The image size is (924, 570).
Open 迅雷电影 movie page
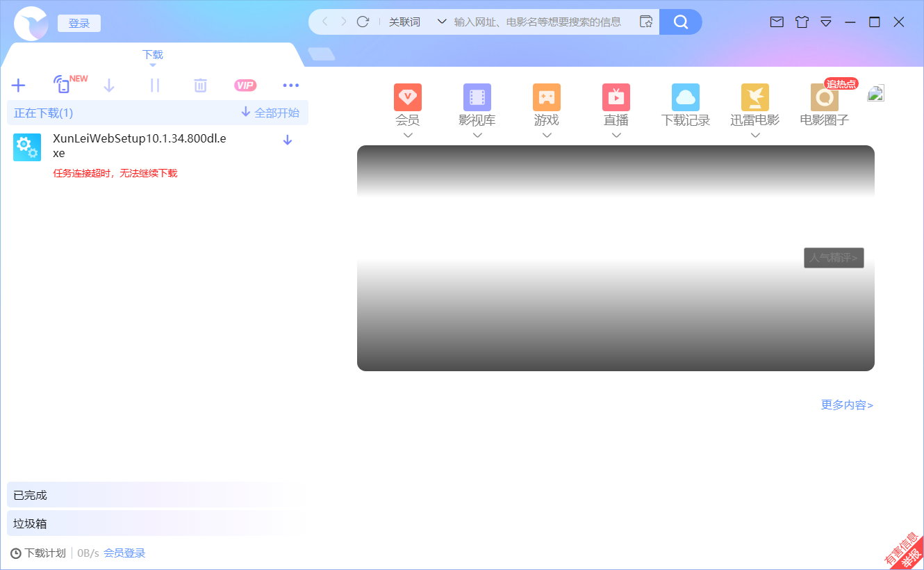coord(754,104)
